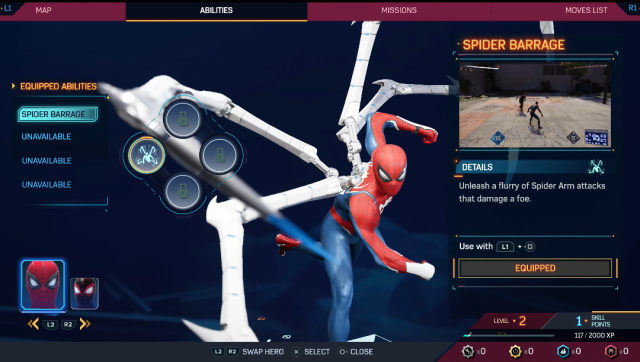The width and height of the screenshot is (640, 362).
Task: Select the locked top ability slot
Action: coord(183,118)
